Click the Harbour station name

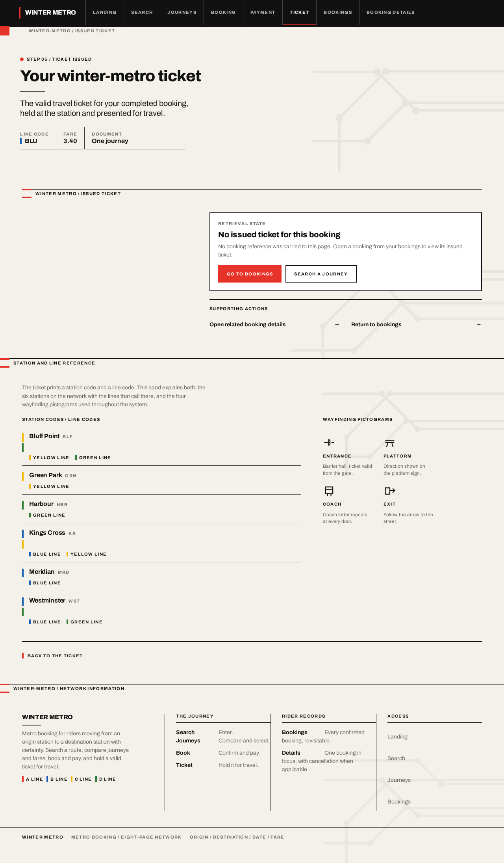[x=41, y=504]
